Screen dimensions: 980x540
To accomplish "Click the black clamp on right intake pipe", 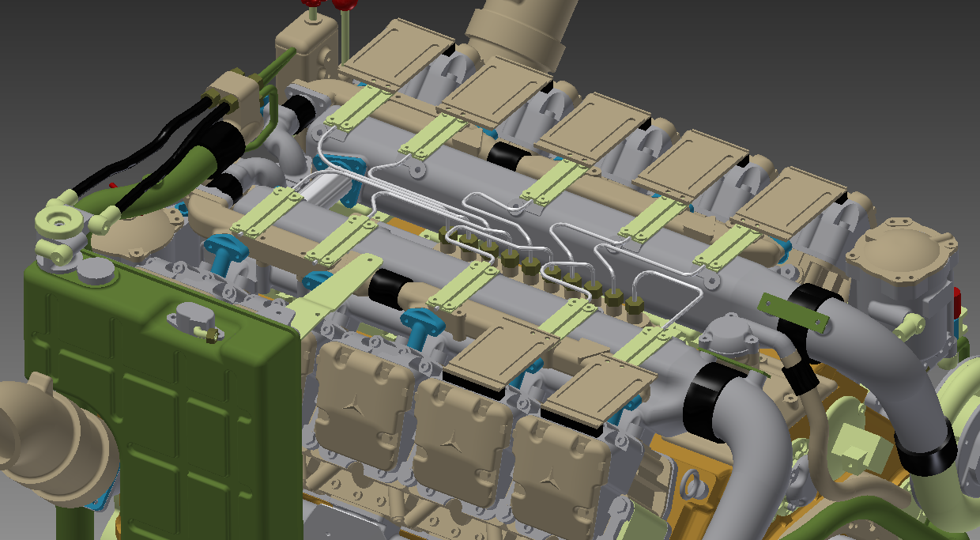I will pos(925,455).
